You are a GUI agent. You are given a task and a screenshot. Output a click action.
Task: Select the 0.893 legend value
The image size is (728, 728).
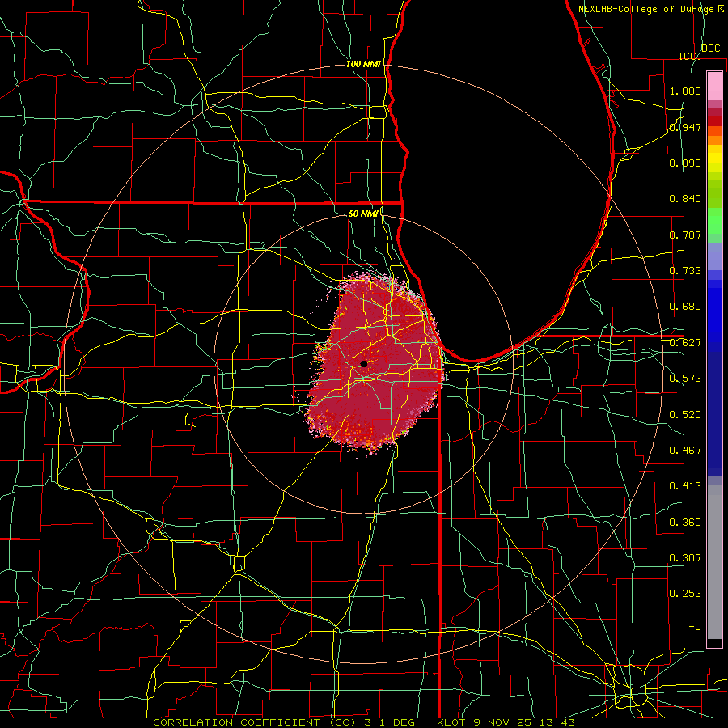[x=685, y=163]
